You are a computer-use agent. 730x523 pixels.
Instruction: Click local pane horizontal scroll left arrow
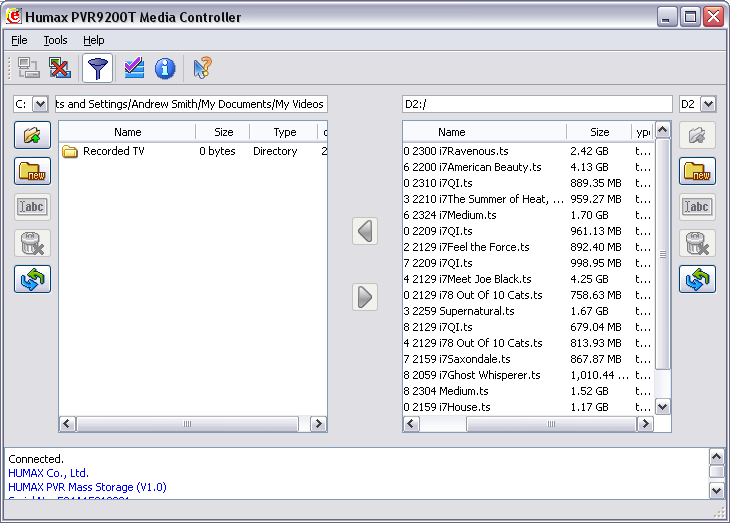point(67,423)
